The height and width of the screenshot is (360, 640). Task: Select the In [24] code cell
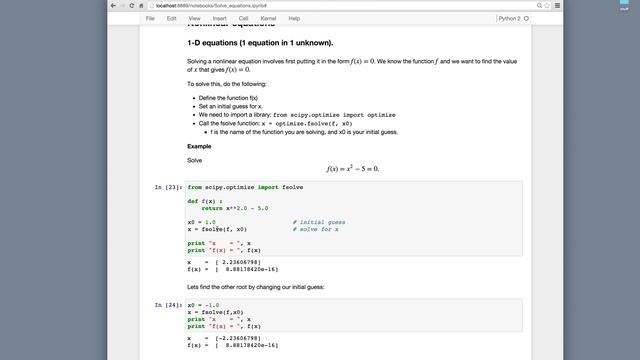tap(353, 316)
